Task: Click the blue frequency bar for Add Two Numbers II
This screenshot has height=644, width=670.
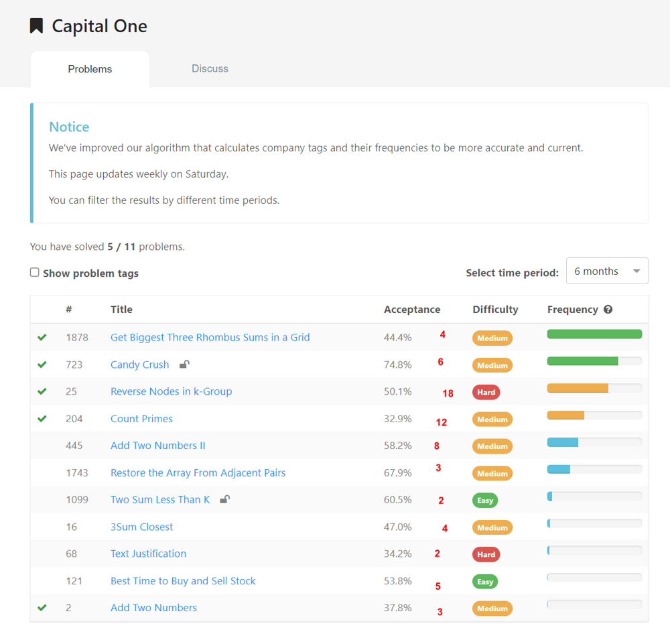Action: click(563, 442)
